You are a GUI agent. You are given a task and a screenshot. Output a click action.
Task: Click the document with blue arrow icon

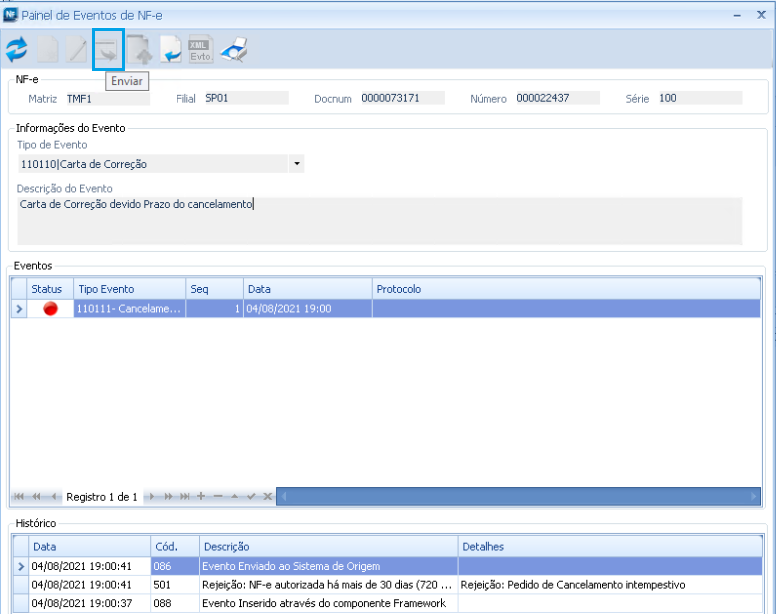(x=171, y=49)
